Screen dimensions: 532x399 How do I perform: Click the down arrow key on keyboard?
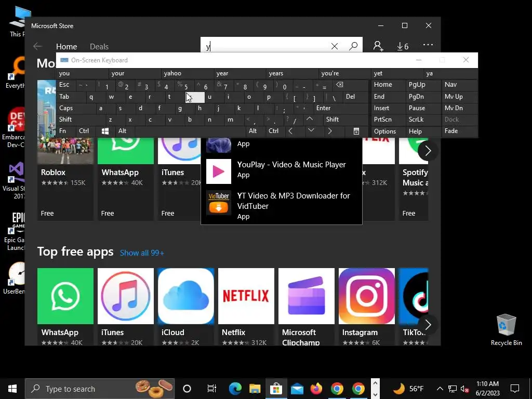click(311, 130)
